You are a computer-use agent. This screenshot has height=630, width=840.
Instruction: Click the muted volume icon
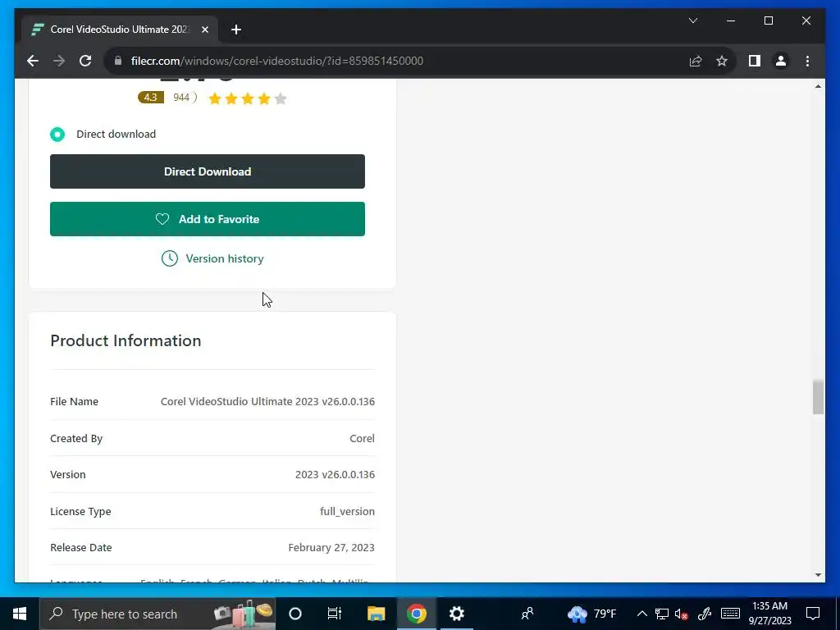point(682,614)
